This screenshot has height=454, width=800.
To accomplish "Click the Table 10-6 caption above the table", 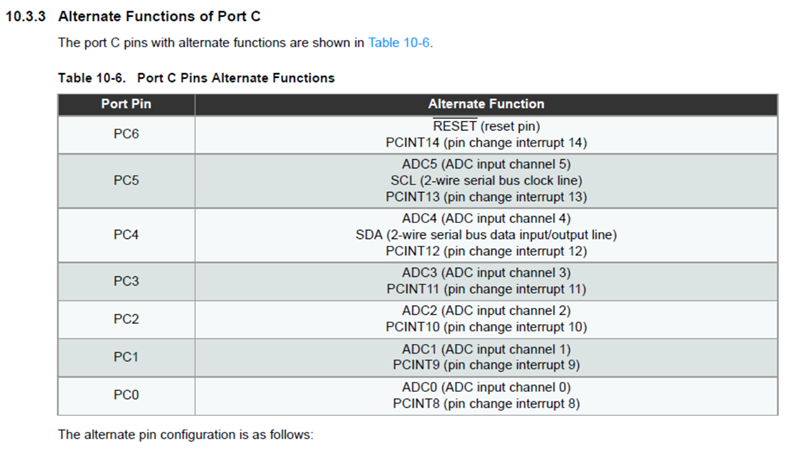I will pyautogui.click(x=196, y=77).
